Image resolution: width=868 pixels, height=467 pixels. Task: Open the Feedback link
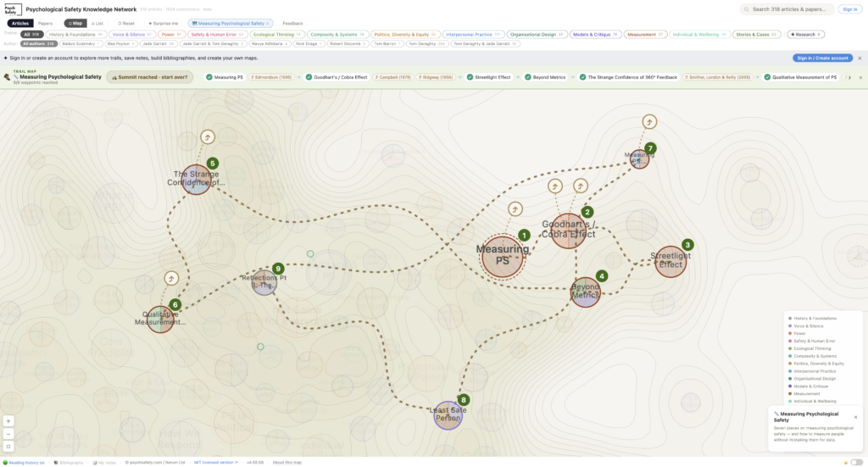pyautogui.click(x=292, y=23)
